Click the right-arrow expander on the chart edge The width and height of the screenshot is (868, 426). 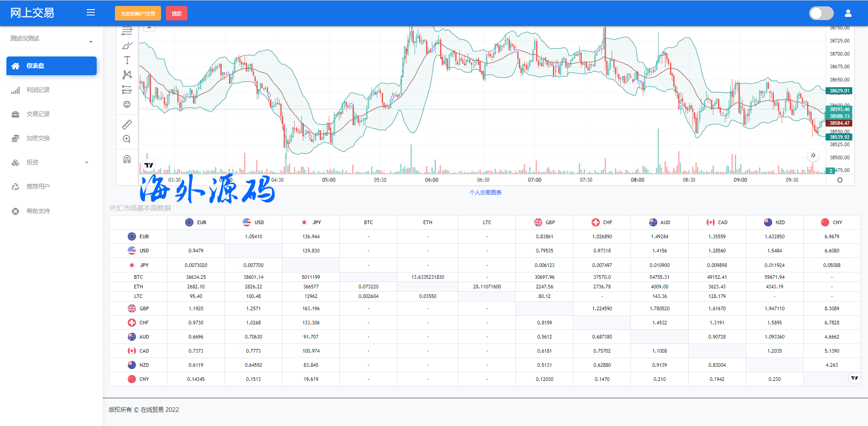click(813, 155)
